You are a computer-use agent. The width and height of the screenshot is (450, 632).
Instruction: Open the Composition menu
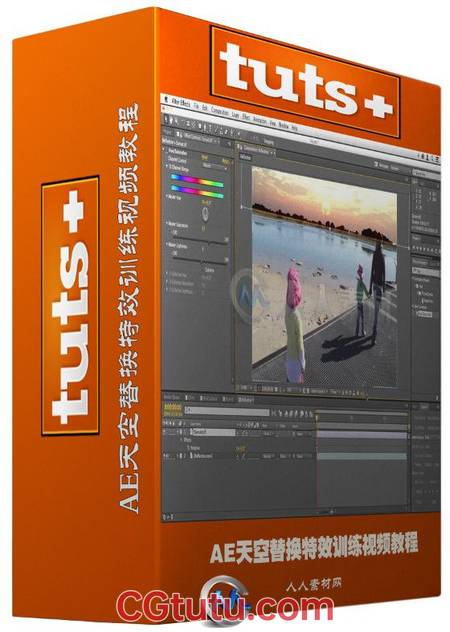[x=220, y=112]
